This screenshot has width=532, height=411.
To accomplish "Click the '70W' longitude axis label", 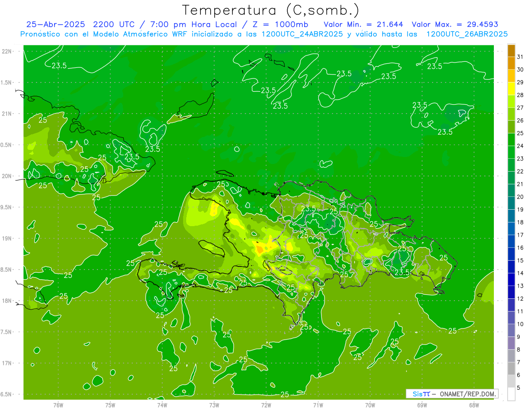I will pos(370,405).
